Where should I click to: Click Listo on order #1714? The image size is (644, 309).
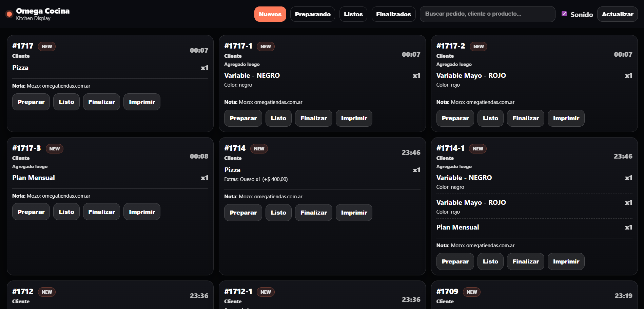pos(278,213)
